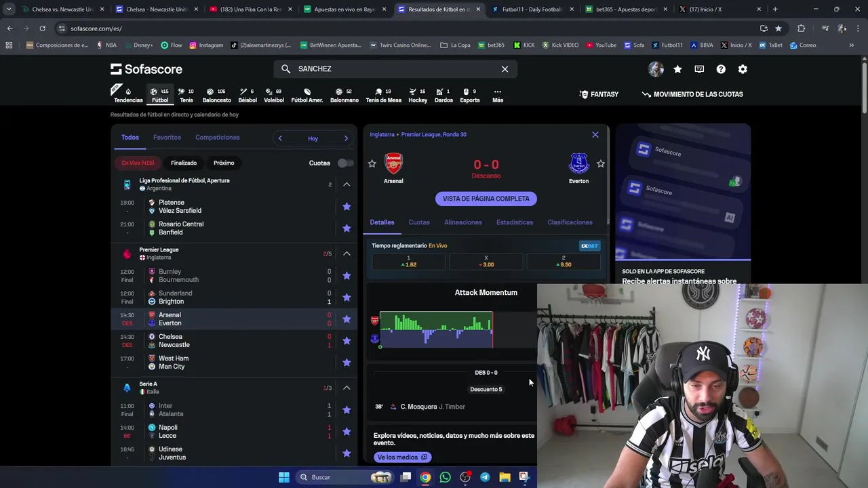Select the Baloncesto sport icon
This screenshot has width=868, height=488.
coord(216,95)
